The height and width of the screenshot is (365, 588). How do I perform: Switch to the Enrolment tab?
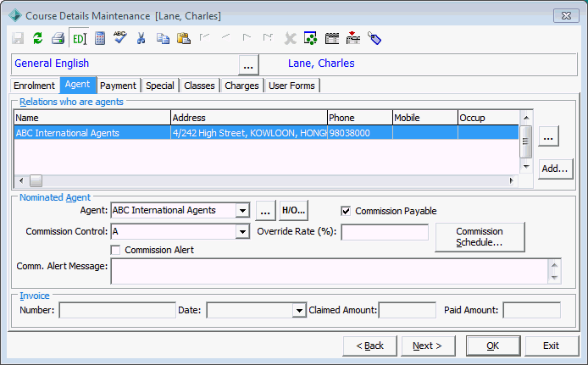coord(34,86)
